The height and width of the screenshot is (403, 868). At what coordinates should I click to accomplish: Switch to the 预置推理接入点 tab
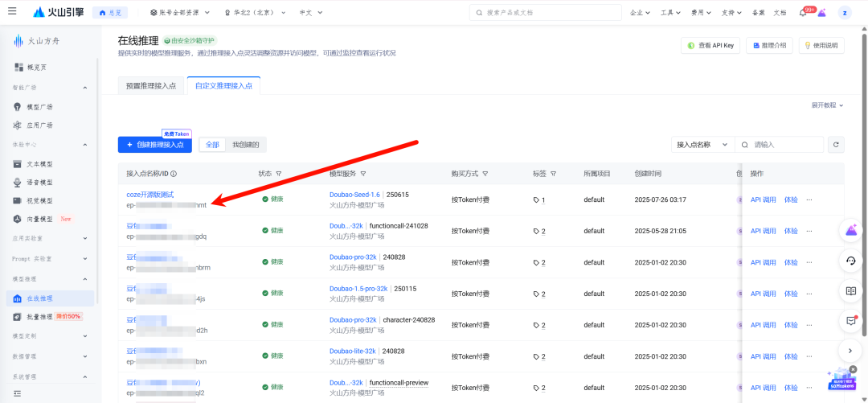coord(151,86)
